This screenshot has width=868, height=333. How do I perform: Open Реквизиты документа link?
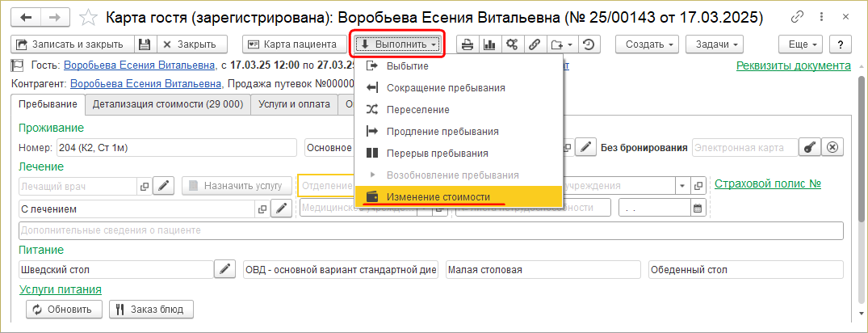[793, 66]
